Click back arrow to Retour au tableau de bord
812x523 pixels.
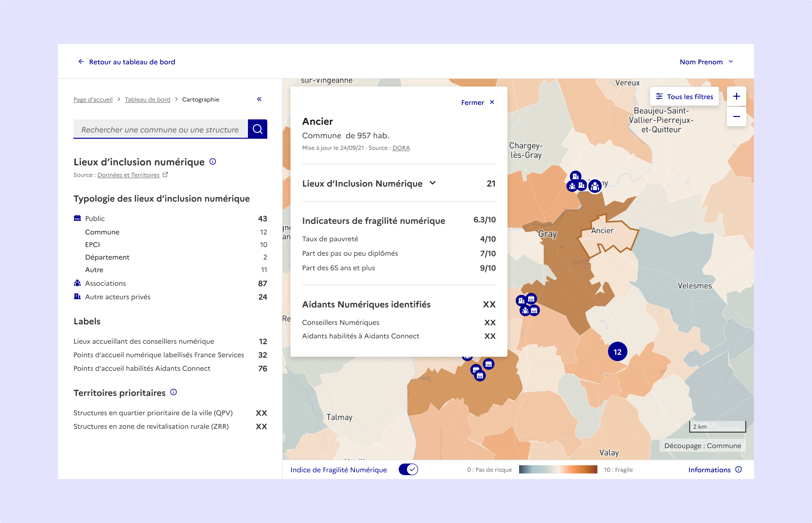coord(81,62)
